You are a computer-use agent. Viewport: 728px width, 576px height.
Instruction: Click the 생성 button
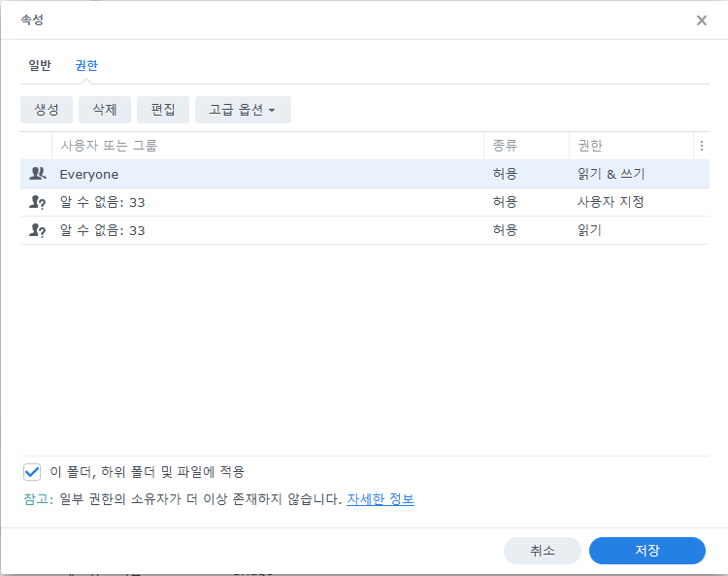click(x=47, y=110)
